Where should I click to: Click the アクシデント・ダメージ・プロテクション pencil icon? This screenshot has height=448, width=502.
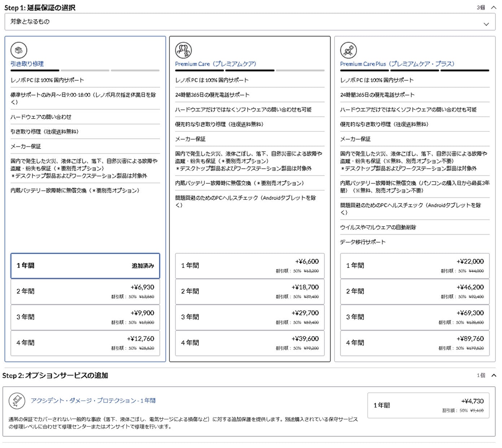tap(17, 401)
